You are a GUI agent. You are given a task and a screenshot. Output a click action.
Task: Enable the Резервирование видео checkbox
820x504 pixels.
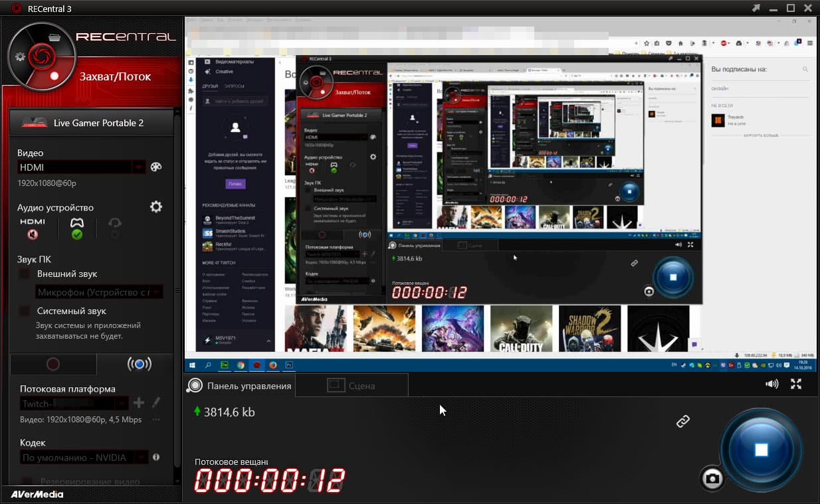[x=27, y=481]
